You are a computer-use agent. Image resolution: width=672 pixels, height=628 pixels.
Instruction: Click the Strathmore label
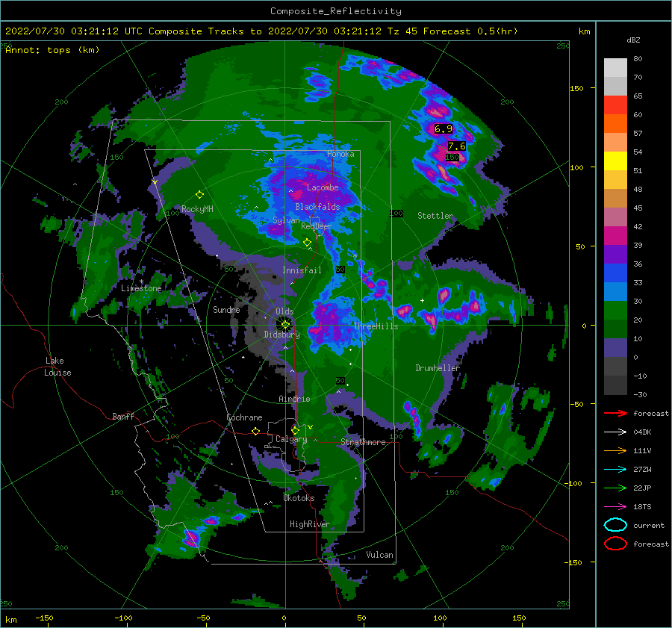pos(363,442)
